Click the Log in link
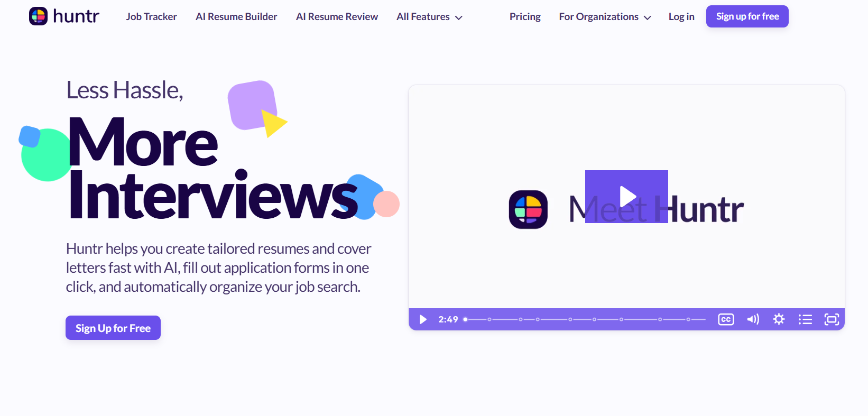Screen dimensions: 868x416 (x=681, y=16)
